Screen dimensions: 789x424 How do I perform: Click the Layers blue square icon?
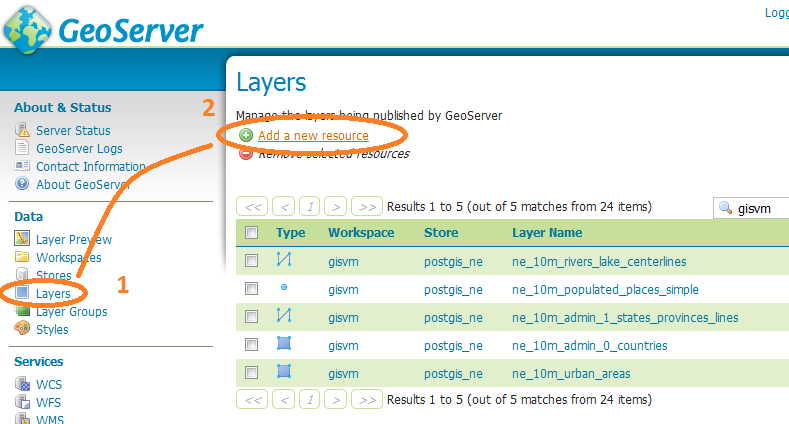[x=22, y=292]
